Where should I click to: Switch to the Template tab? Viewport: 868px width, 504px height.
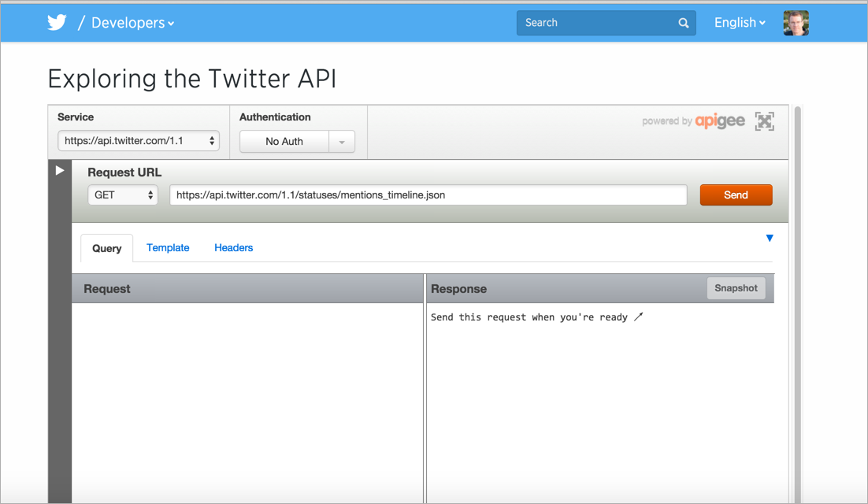(x=168, y=248)
